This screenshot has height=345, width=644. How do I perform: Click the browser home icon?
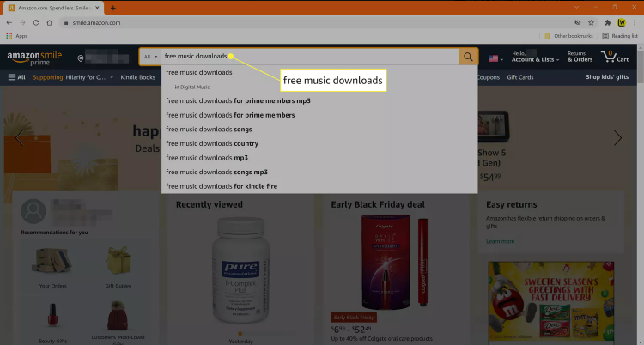tap(49, 23)
